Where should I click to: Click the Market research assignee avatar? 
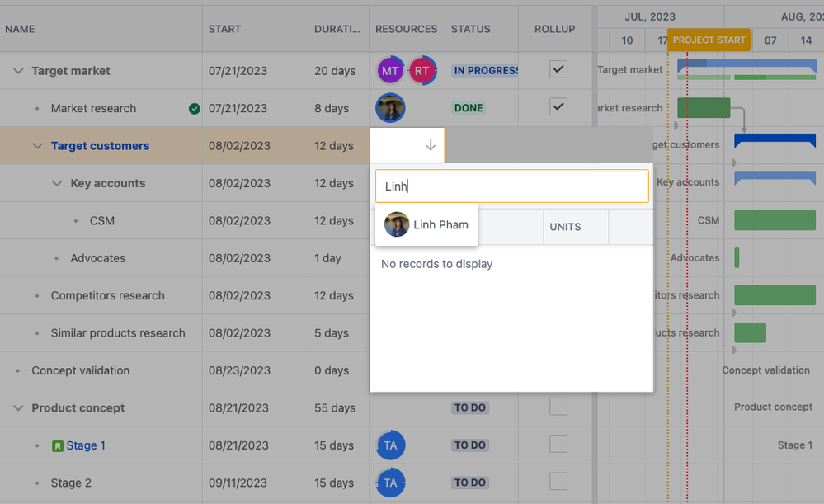click(389, 107)
